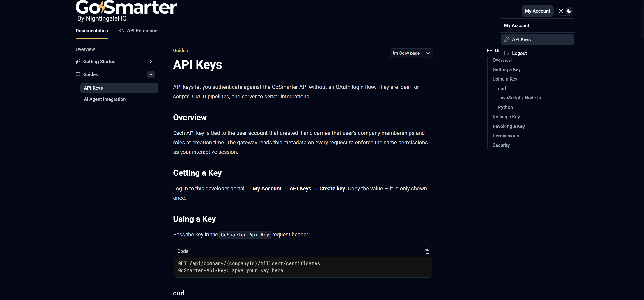Viewport: 644px width, 300px height.
Task: Click the API Keys page heading
Action: [x=197, y=65]
